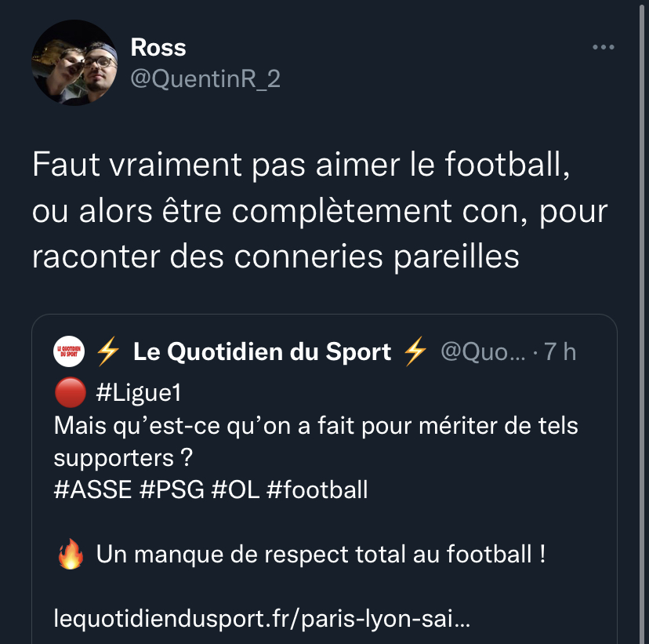Click the 'Un manque de respect total' line
Viewport: 649px width, 644px height.
pyautogui.click(x=321, y=555)
